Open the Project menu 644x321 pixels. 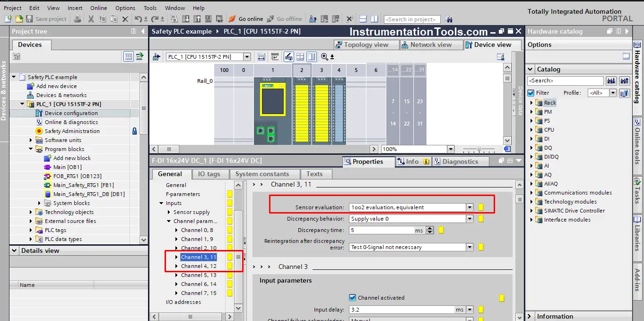click(x=13, y=8)
